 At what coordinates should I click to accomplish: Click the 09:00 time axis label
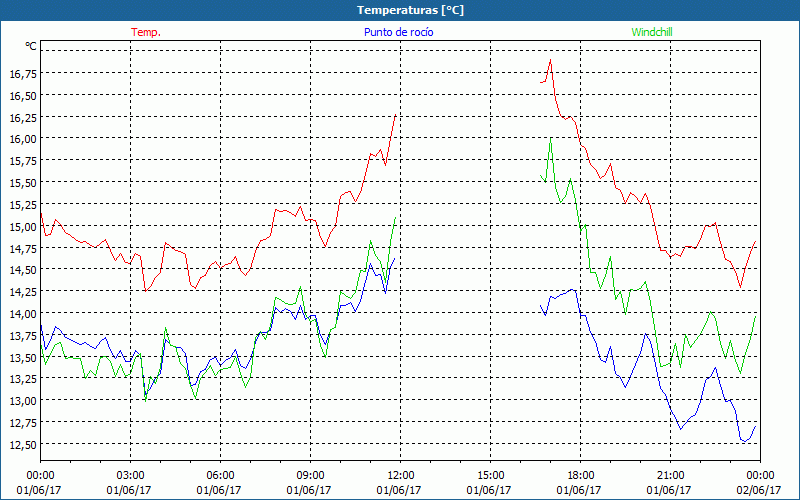[310, 476]
